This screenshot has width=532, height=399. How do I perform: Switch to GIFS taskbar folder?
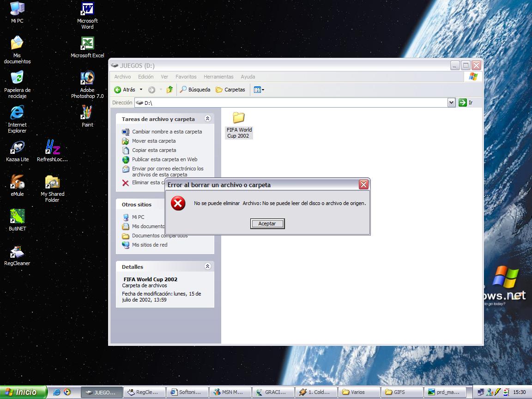(x=402, y=392)
